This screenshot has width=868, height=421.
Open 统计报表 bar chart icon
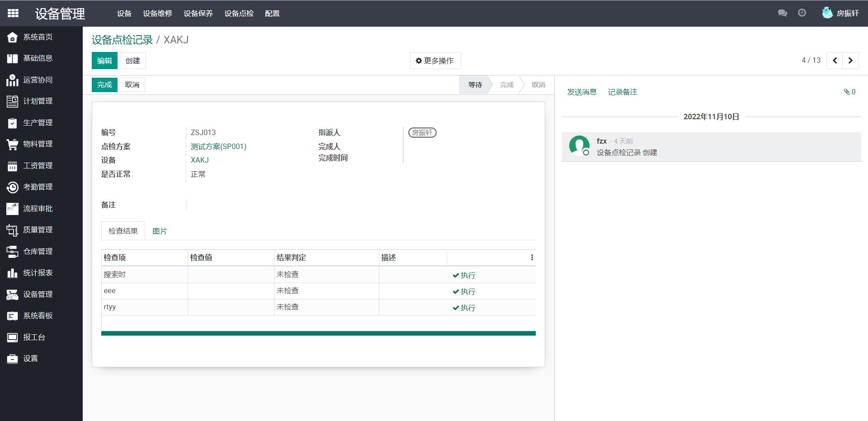pos(12,273)
